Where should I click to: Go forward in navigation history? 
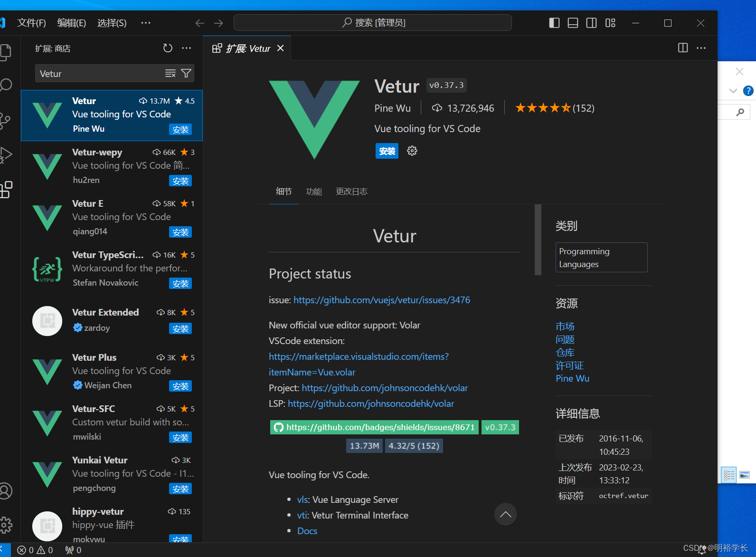click(x=218, y=23)
